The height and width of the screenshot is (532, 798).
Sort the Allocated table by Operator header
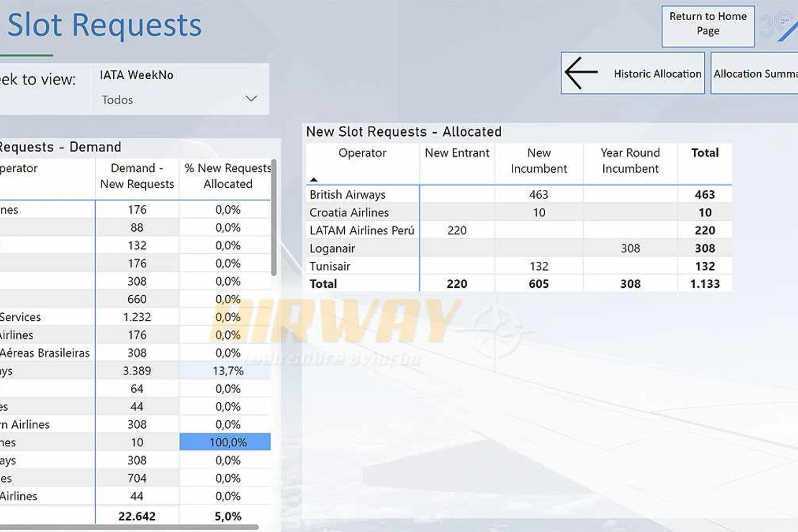362,153
